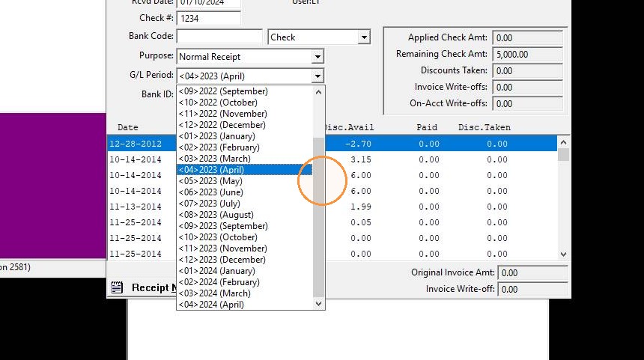Click the Receipt notes notepad icon
The height and width of the screenshot is (360, 644).
117,287
